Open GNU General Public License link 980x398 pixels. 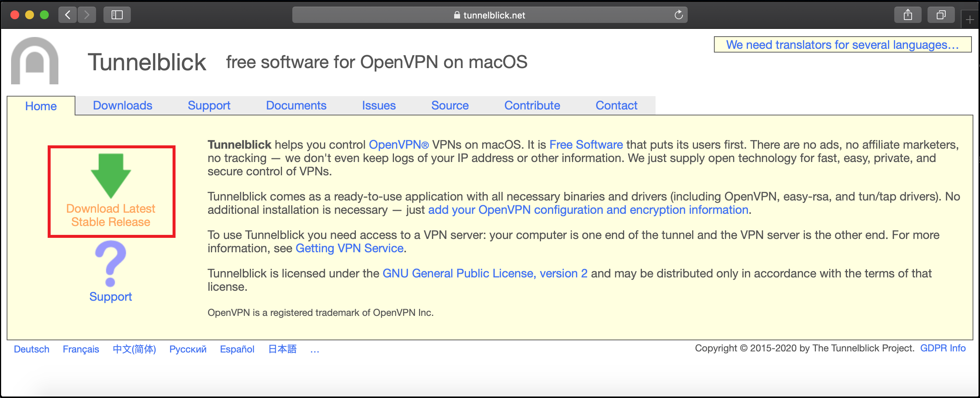pos(485,273)
